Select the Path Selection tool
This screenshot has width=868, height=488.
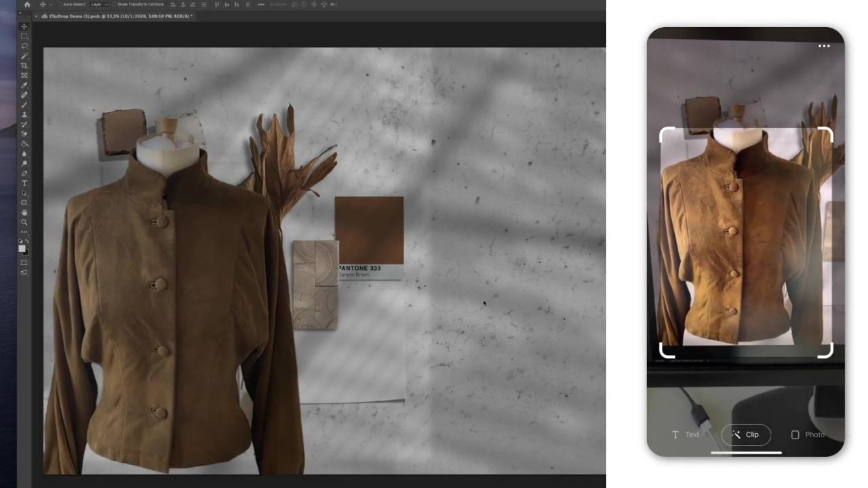tap(24, 192)
